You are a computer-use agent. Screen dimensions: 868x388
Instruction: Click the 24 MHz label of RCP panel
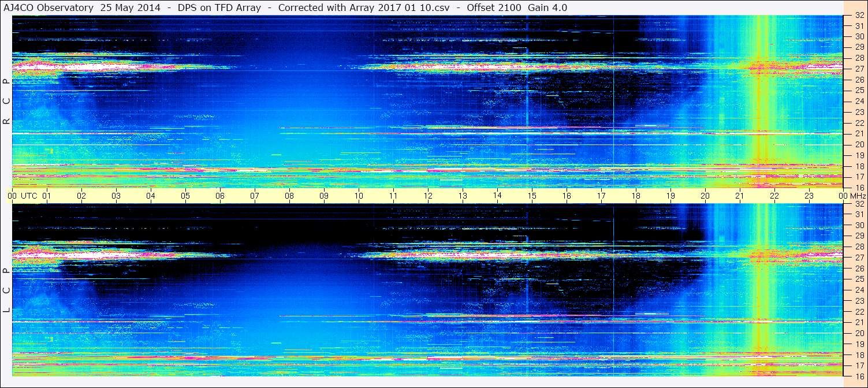click(x=859, y=101)
